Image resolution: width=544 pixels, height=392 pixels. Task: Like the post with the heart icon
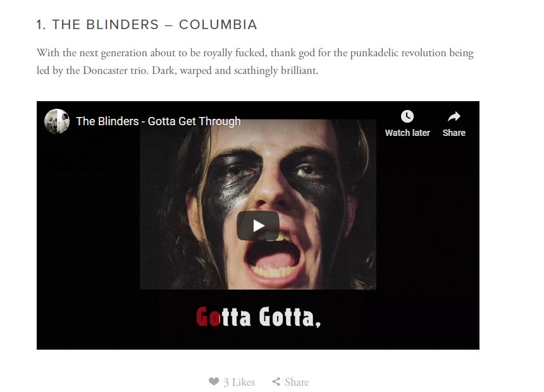[214, 381]
